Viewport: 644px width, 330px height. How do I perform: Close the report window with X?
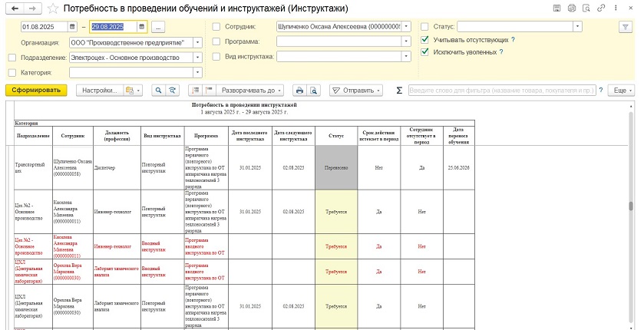coord(631,8)
